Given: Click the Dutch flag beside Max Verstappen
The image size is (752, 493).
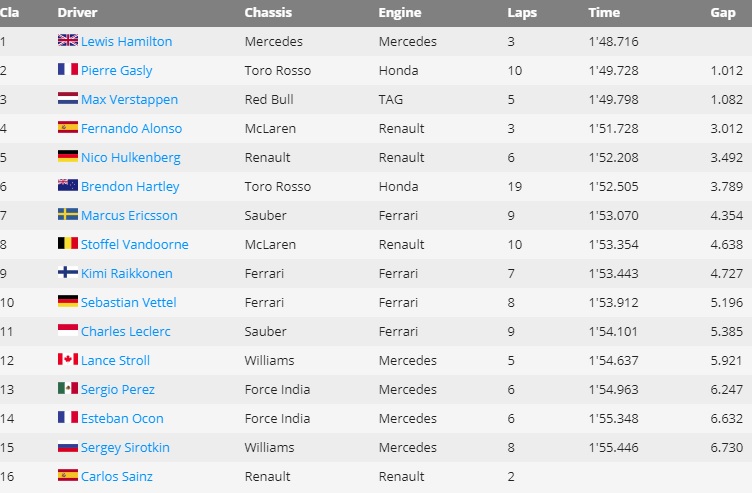Looking at the screenshot, I should 68,99.
